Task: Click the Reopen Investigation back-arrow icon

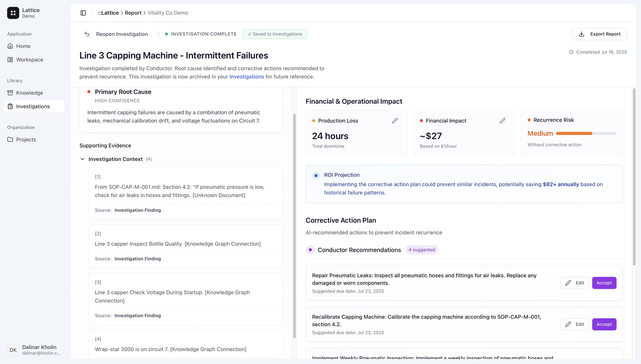Action: 87,34
